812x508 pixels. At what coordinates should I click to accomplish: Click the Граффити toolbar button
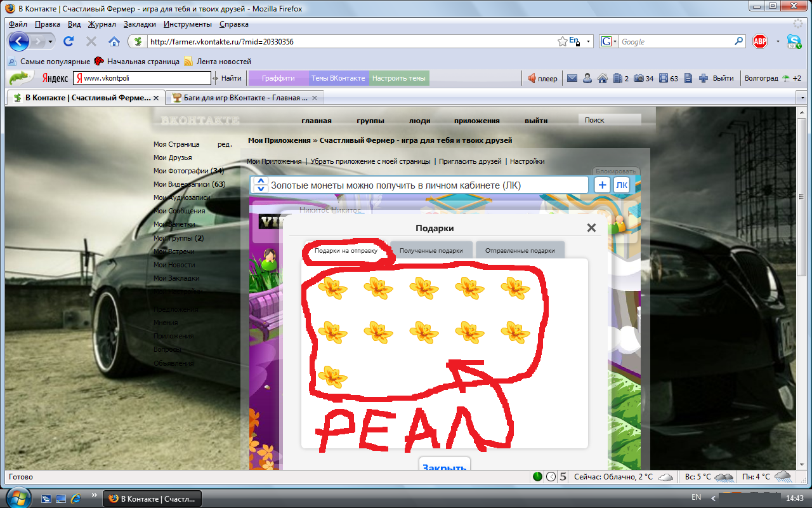point(278,78)
